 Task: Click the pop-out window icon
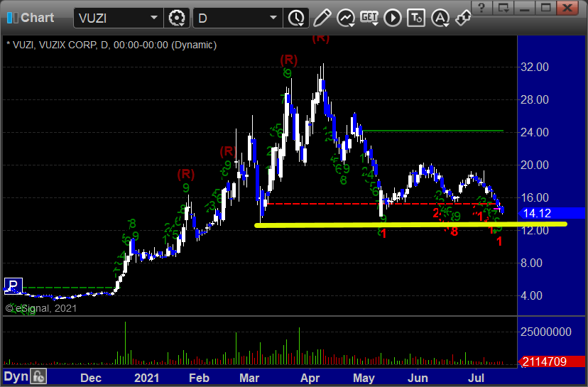[x=503, y=8]
